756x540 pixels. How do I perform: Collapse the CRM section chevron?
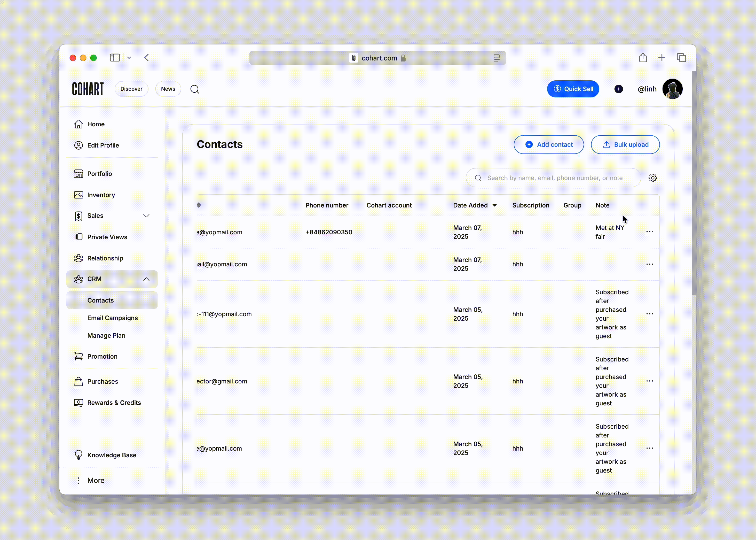[x=146, y=279]
